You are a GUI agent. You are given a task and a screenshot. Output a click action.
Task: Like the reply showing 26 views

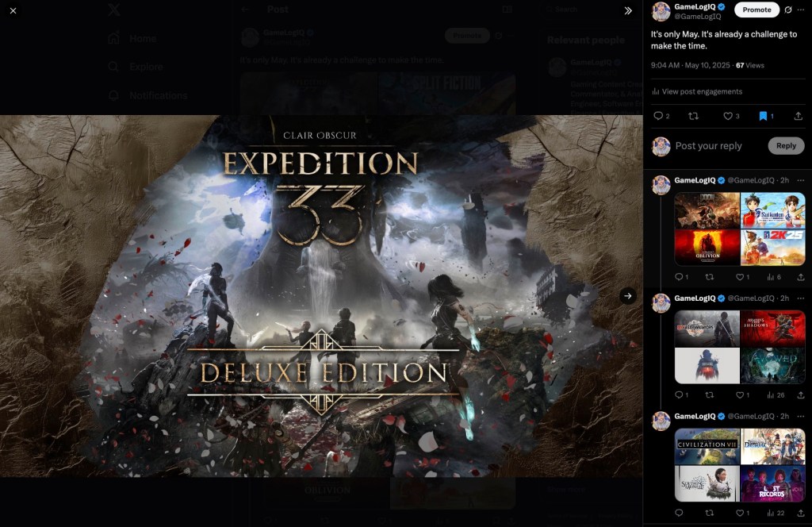click(739, 394)
